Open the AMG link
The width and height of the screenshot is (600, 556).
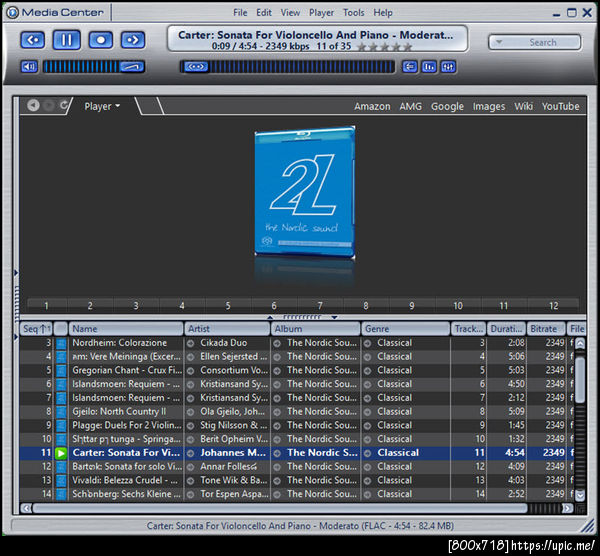point(411,106)
